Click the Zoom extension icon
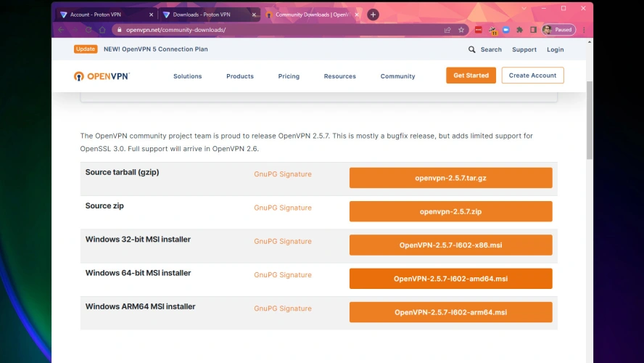The image size is (644, 363). tap(506, 30)
